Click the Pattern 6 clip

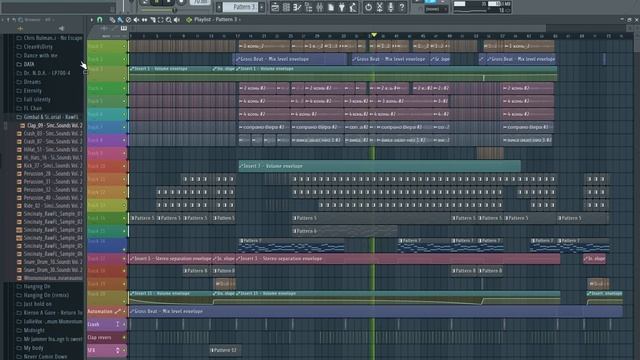[x=345, y=231]
